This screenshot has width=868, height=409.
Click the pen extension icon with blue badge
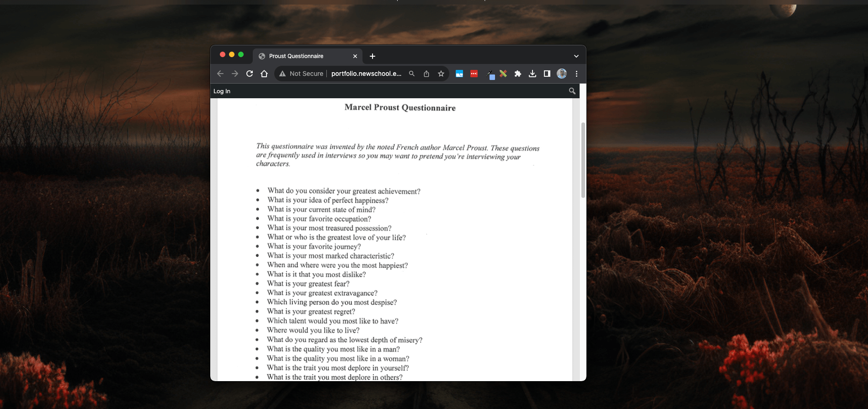(490, 74)
